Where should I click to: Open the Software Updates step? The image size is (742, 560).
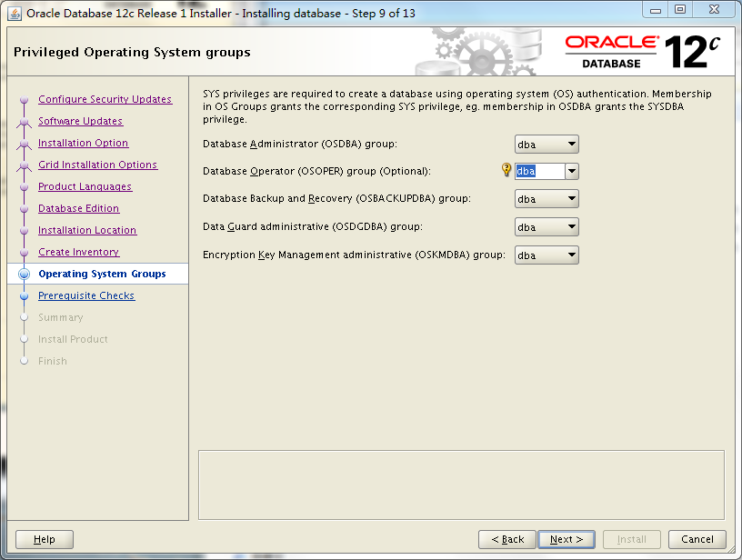click(80, 121)
